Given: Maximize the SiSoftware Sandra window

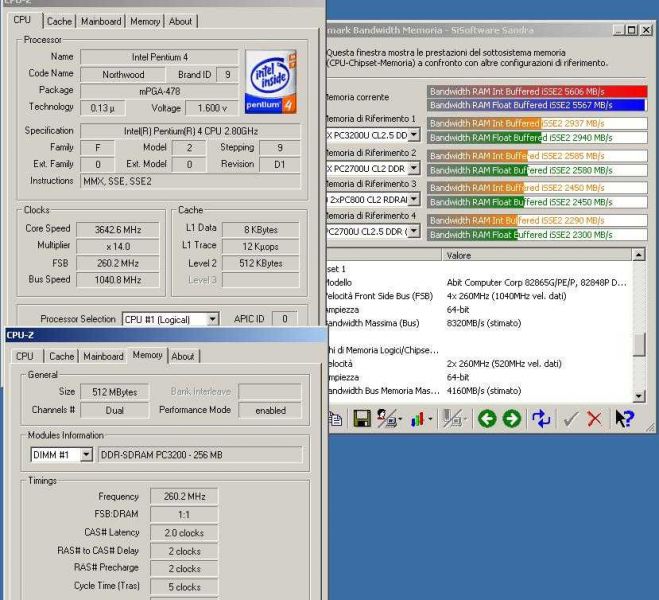Looking at the screenshot, I should click(x=631, y=30).
